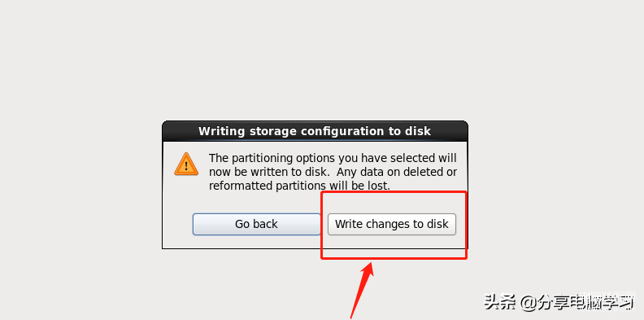Click the Writing storage configuration to disk title bar
The image size is (644, 320).
coord(315,131)
